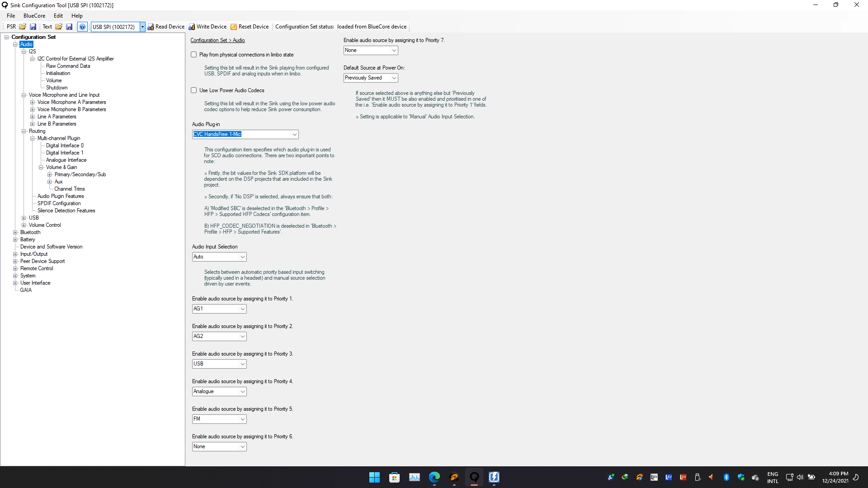Image resolution: width=868 pixels, height=488 pixels.
Task: Open USB SPI device selection dropdown
Action: pyautogui.click(x=142, y=27)
